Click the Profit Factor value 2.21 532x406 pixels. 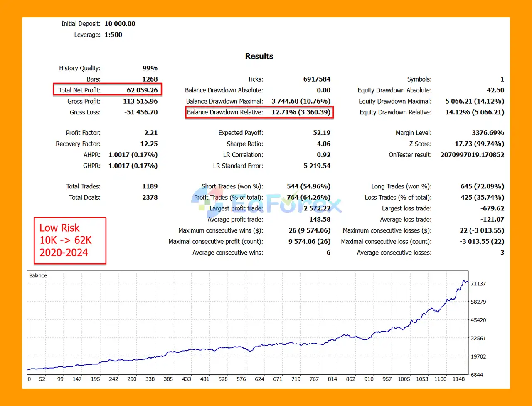coord(150,133)
